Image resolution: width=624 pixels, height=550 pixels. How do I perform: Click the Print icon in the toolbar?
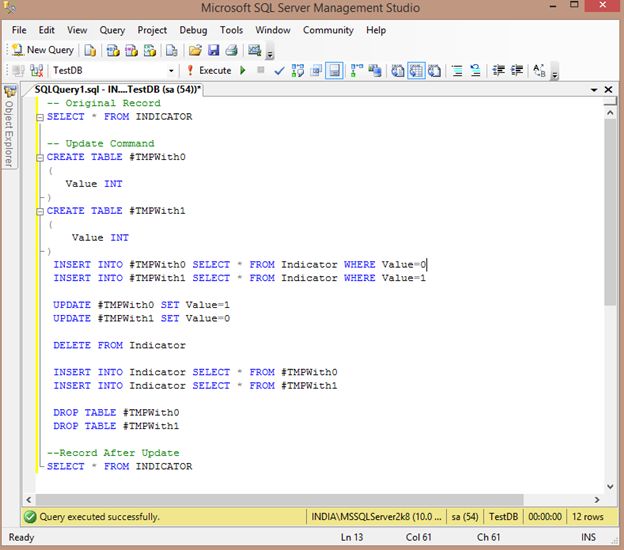231,50
